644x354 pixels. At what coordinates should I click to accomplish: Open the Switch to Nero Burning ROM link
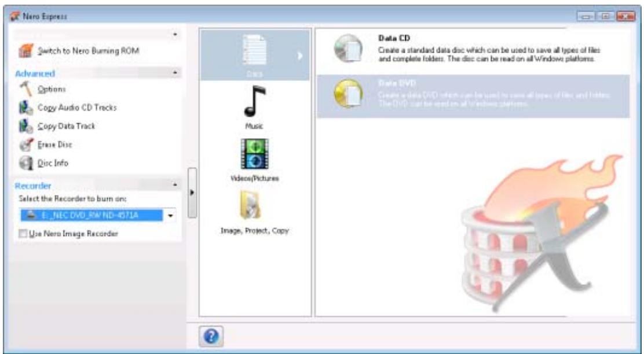(x=88, y=51)
